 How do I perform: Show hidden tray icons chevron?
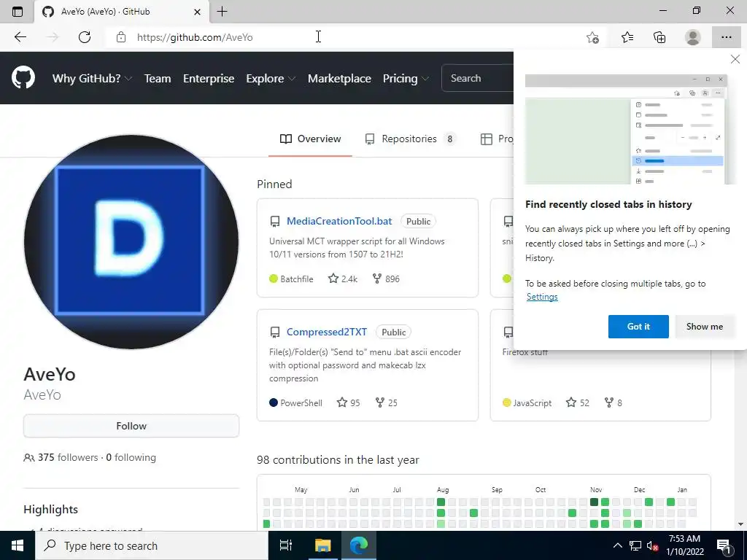point(617,546)
